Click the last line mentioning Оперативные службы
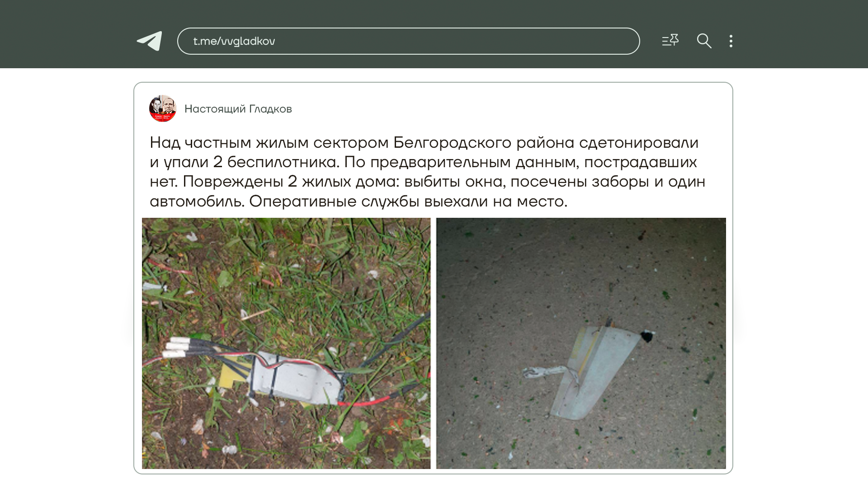The height and width of the screenshot is (488, 868). [x=359, y=201]
